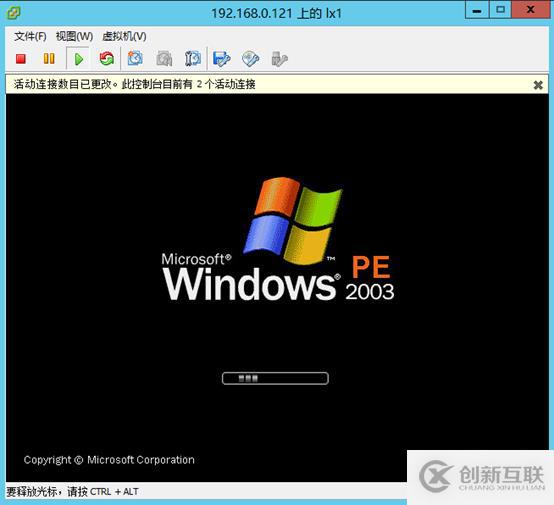Click the status text 要释放光标，请按 CTRL + ALT
Screen dimensions: 554x505
[73, 492]
